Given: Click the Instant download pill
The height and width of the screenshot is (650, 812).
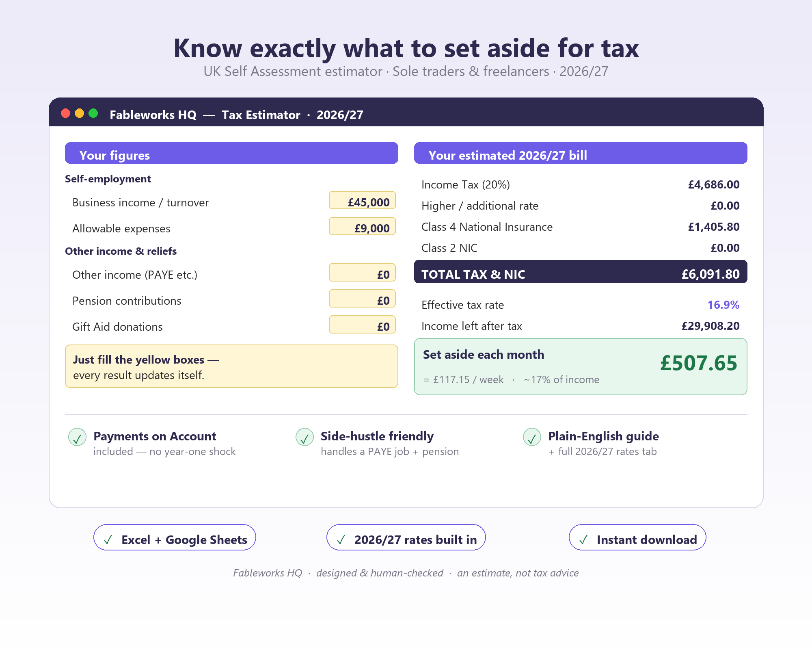Looking at the screenshot, I should [x=637, y=537].
